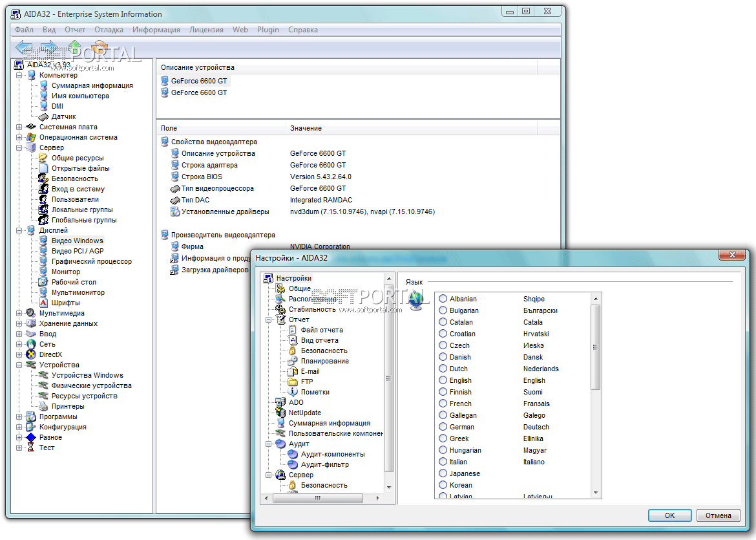Screen dimensions: 756x540
Task: Click the Тип DAC chip icon
Action: tap(175, 200)
